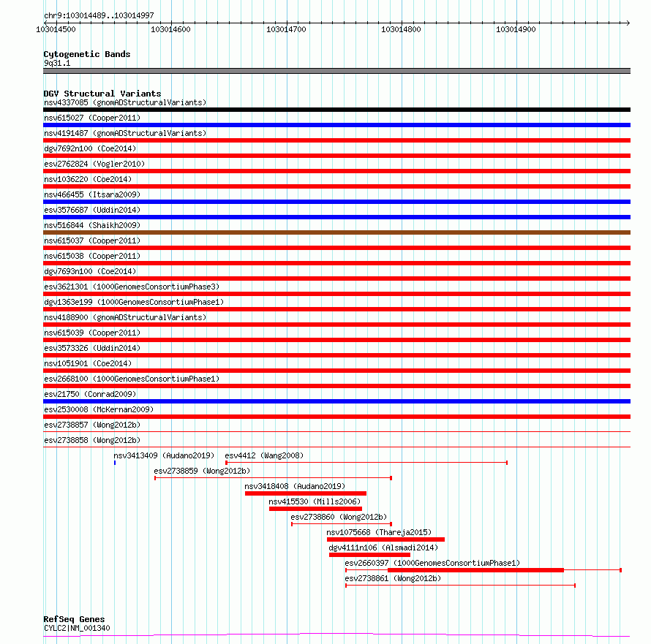Click esv2530008 (McKernan2009) label

tap(99, 409)
